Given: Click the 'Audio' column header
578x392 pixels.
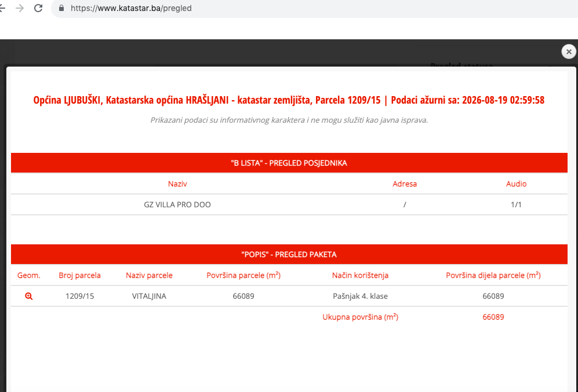Looking at the screenshot, I should (516, 184).
